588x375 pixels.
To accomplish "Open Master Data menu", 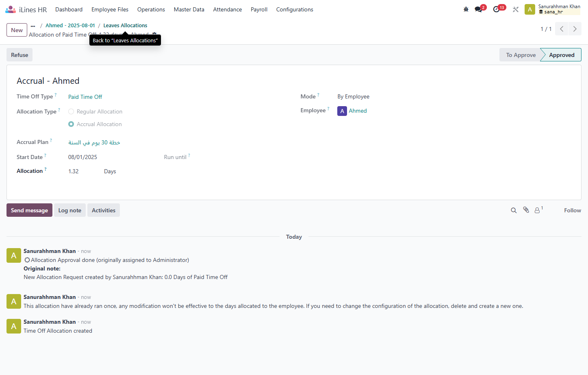I will point(189,9).
